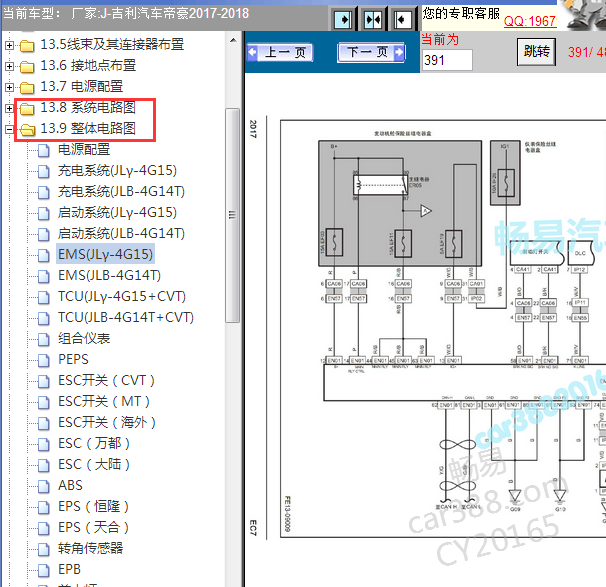Image resolution: width=606 pixels, height=587 pixels.
Task: Click the EMS wiring diagram page image
Action: 443,329
